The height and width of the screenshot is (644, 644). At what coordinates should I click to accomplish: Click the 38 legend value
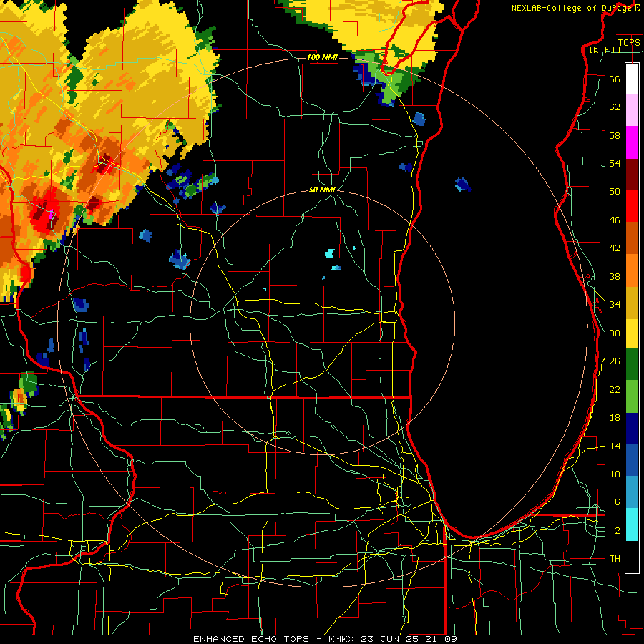pyautogui.click(x=615, y=276)
